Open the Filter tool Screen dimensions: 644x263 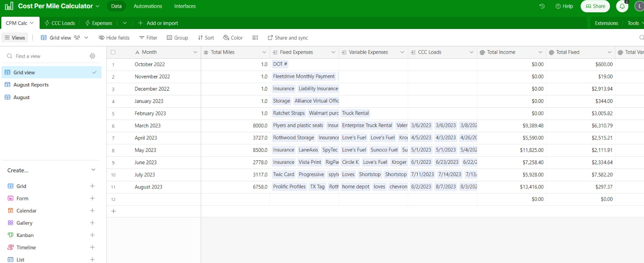click(148, 37)
